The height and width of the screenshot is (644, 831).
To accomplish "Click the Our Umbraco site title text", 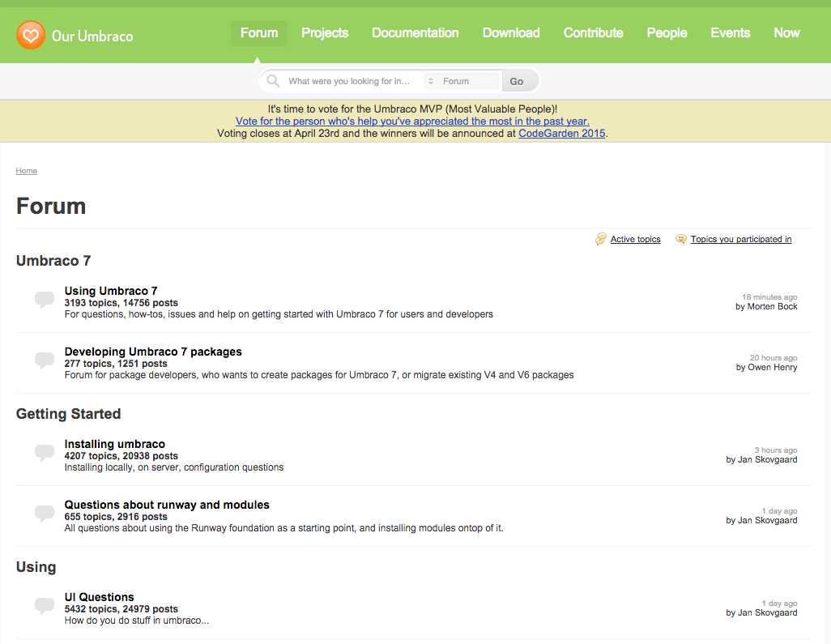I will point(92,36).
